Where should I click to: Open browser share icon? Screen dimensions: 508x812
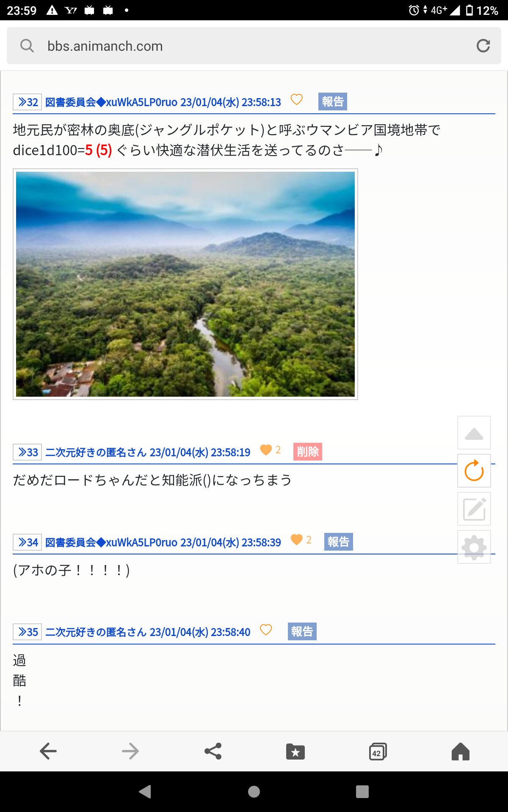pyautogui.click(x=213, y=751)
